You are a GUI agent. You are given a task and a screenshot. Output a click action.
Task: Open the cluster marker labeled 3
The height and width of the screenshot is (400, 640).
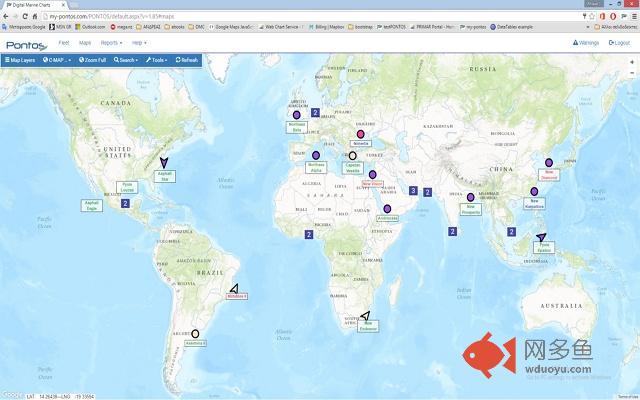[x=412, y=191]
